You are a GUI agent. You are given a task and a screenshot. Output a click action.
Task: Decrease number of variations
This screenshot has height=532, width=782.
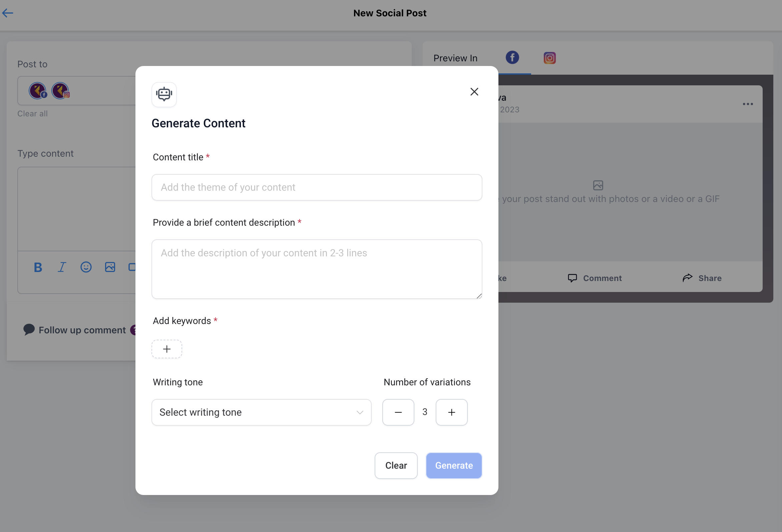point(398,412)
